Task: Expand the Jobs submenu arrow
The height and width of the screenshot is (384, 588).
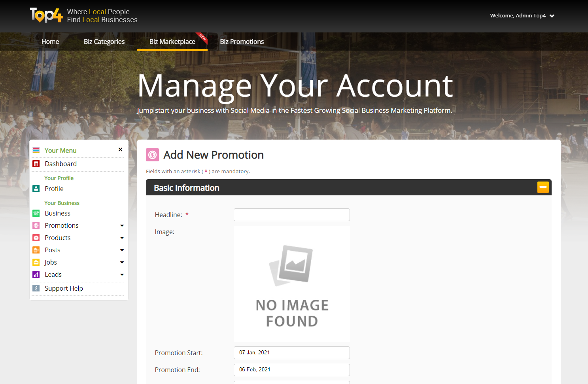Action: coord(122,262)
